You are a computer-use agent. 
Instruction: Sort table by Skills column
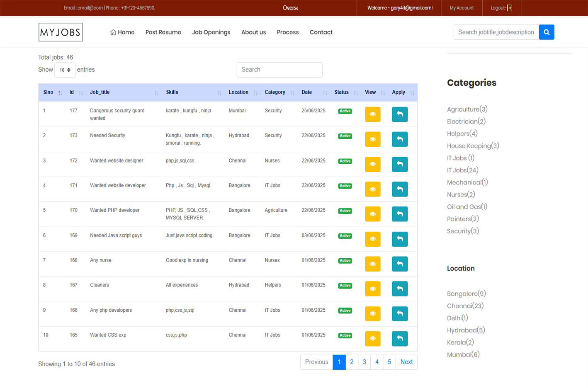pos(193,92)
